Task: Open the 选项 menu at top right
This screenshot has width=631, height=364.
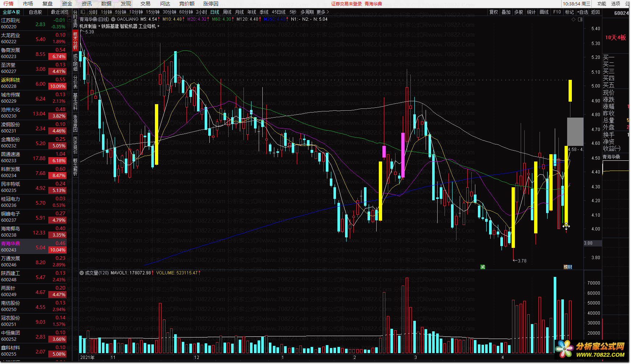Action: coord(616,4)
